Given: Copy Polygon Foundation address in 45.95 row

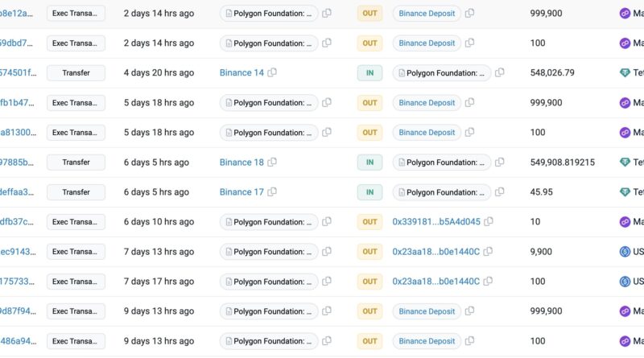Looking at the screenshot, I should click(500, 192).
